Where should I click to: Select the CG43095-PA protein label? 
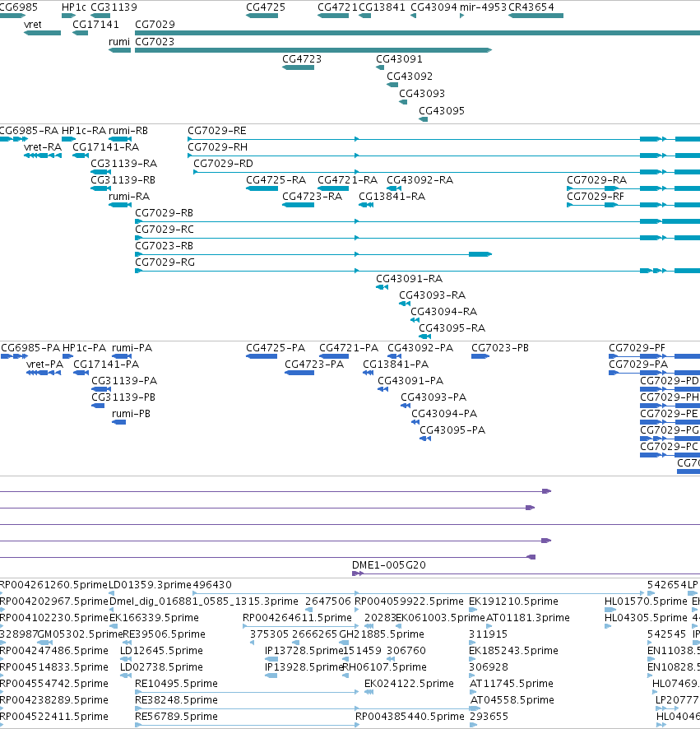(x=452, y=430)
